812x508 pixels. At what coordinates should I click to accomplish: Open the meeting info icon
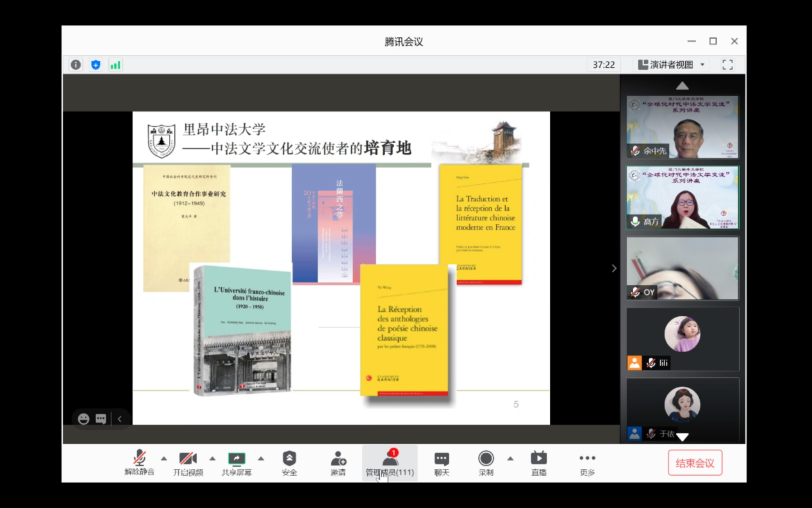pos(76,65)
